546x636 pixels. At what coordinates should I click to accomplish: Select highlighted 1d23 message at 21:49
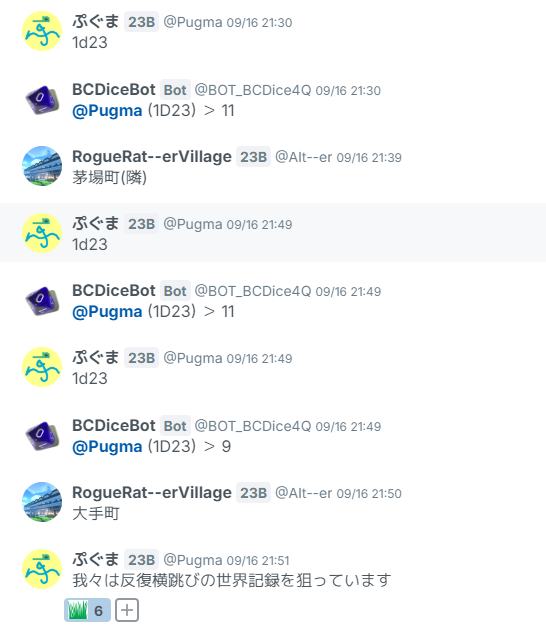point(273,232)
